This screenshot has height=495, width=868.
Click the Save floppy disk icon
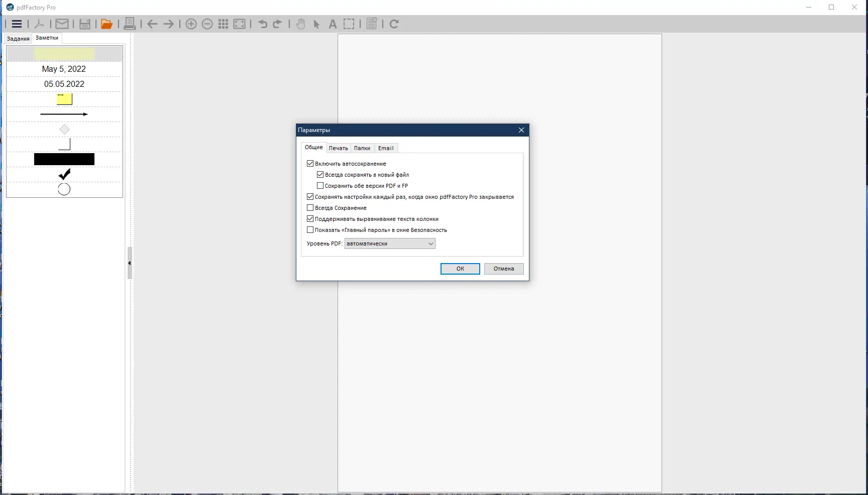(x=84, y=24)
